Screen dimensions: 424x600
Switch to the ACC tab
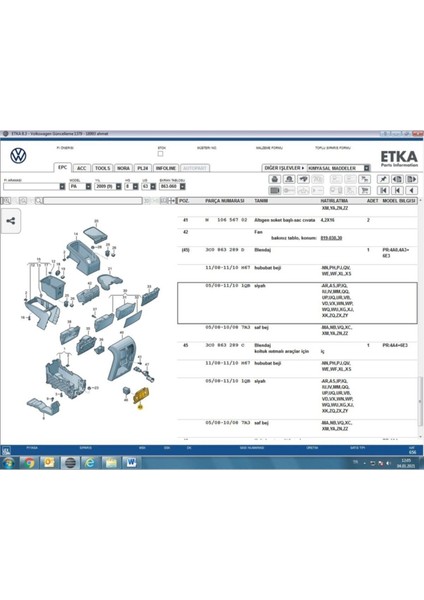(81, 168)
